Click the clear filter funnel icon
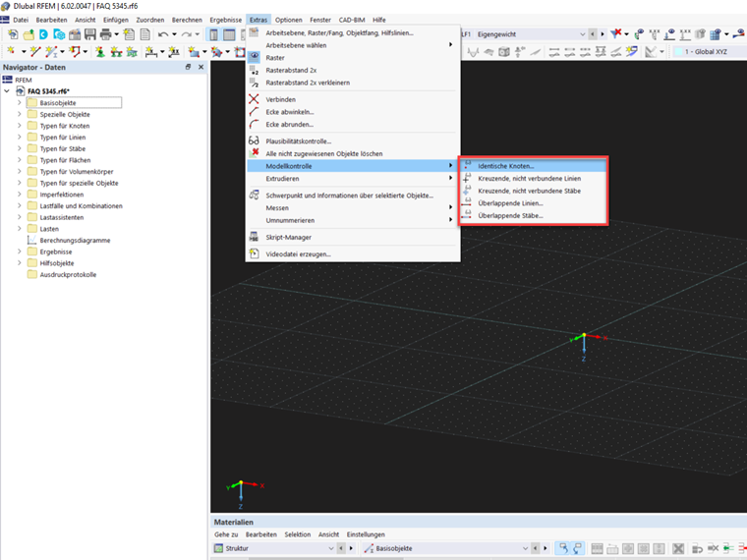Screen dimensions: 747x560 [616, 33]
